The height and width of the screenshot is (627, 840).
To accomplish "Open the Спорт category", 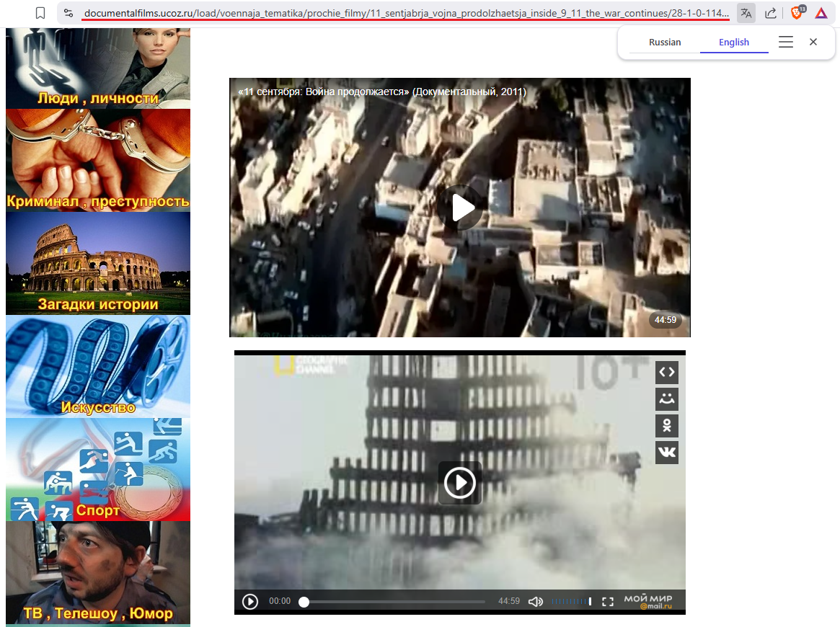I will 98,470.
